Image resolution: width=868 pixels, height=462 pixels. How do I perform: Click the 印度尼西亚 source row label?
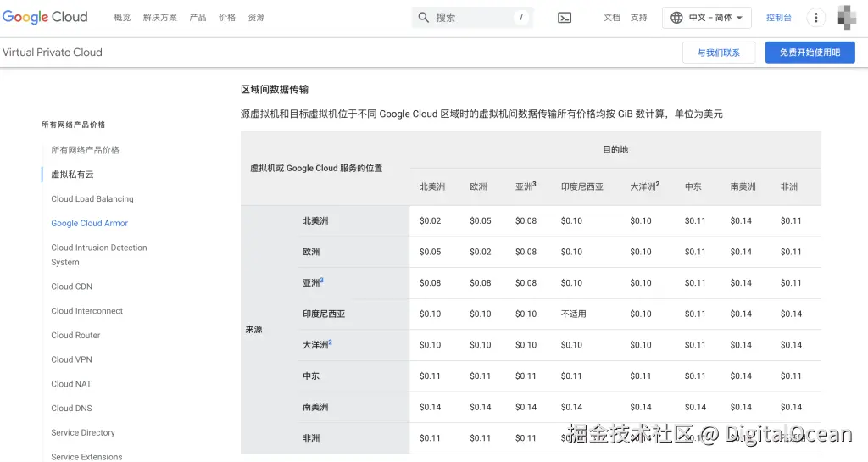point(324,314)
